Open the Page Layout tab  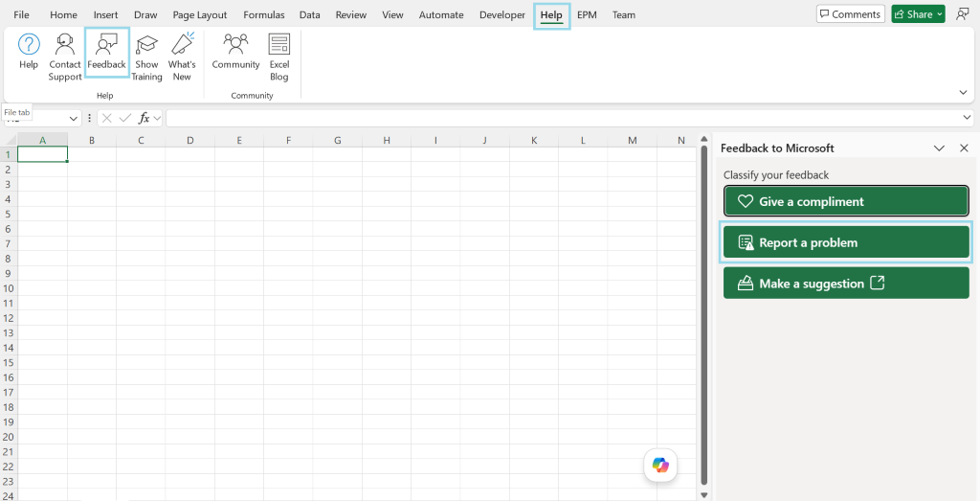click(x=200, y=14)
